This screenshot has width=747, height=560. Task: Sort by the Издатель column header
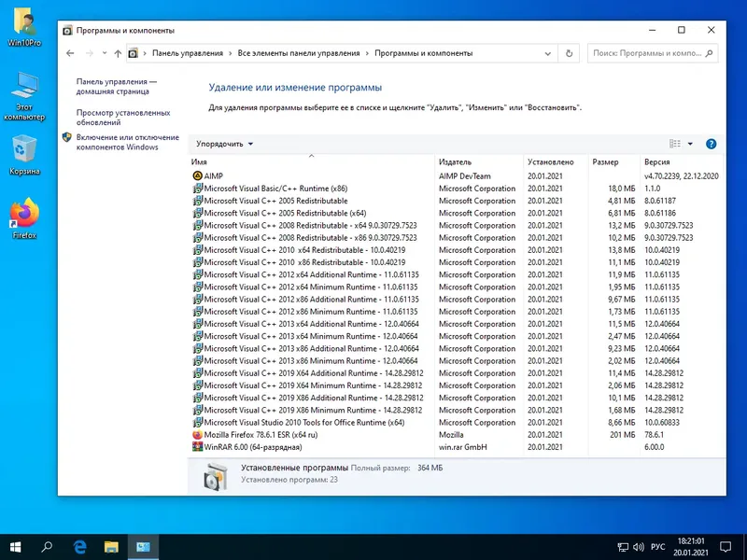(x=479, y=161)
